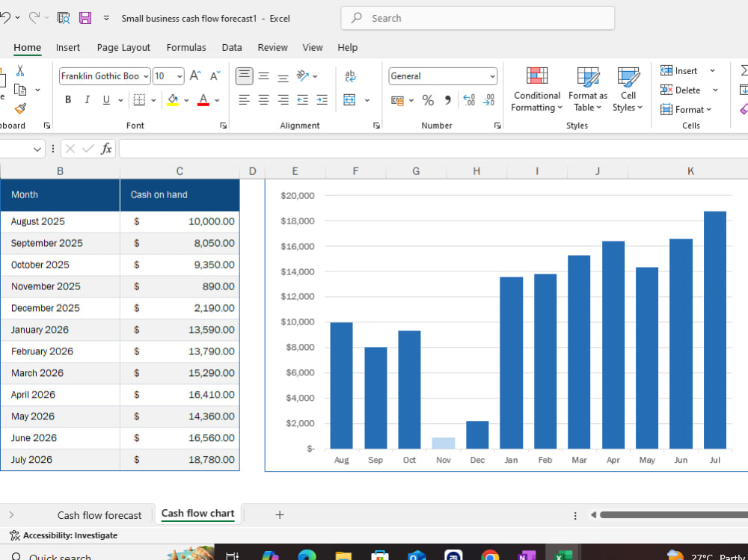748x560 pixels.
Task: Open the General number format dropdown
Action: [492, 76]
